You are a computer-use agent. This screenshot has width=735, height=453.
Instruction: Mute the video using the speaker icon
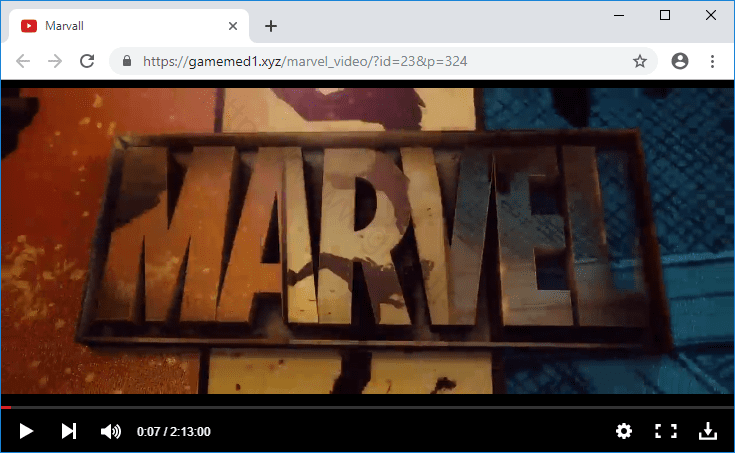point(110,431)
